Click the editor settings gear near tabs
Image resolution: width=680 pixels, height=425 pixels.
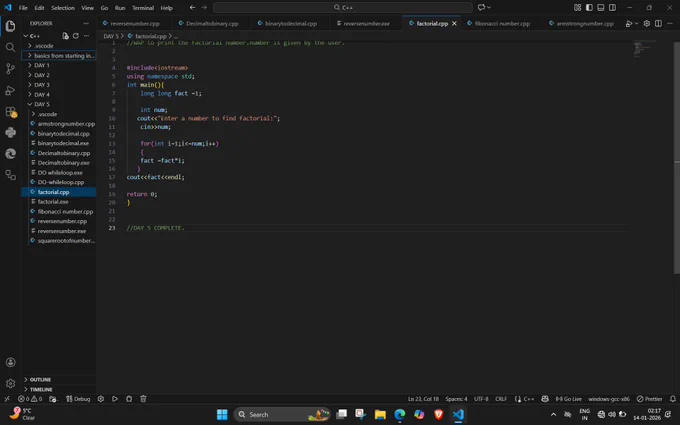coord(647,23)
